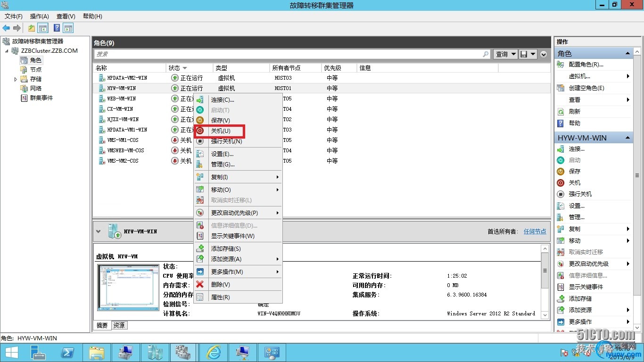Open 移动(O) submenu in the context menu
This screenshot has height=362, width=644.
238,189
